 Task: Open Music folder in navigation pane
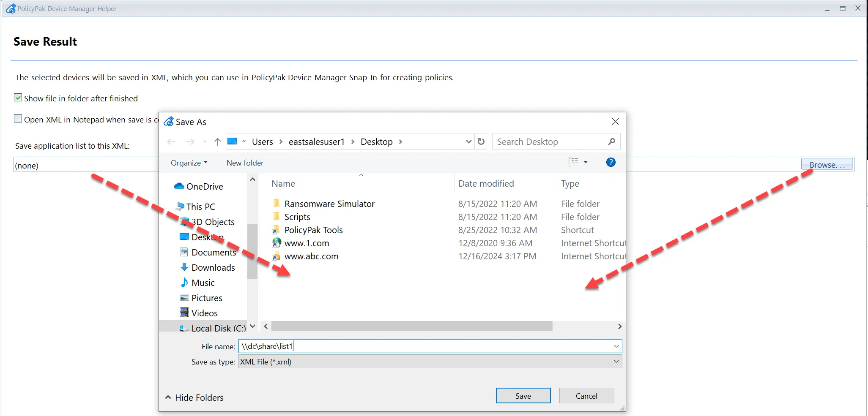click(197, 283)
